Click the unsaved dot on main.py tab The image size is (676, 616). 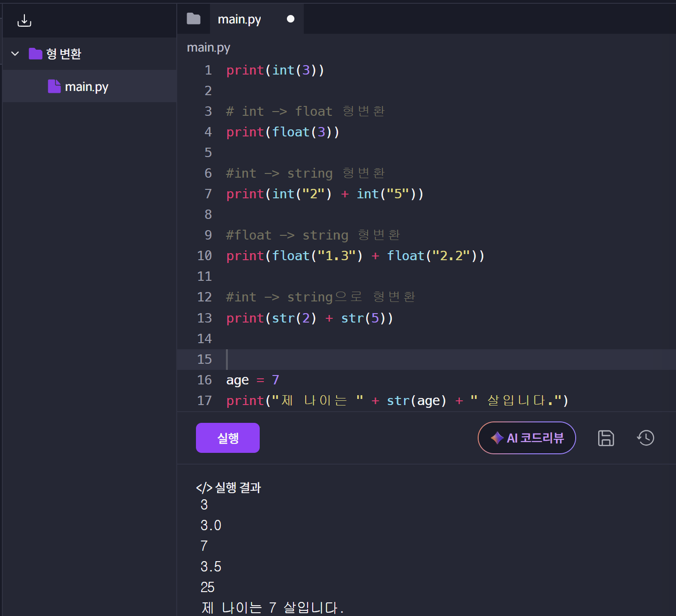coord(291,19)
